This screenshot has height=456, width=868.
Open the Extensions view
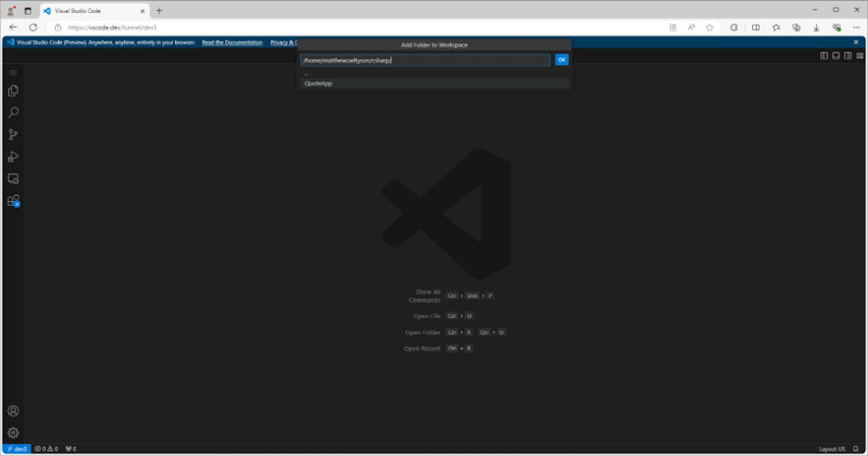(x=13, y=201)
